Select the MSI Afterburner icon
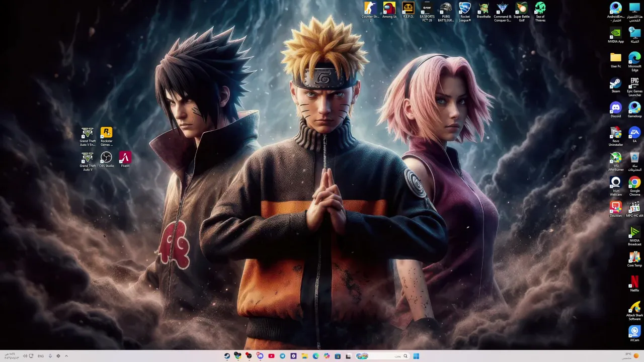This screenshot has height=362, width=644. 616,161
